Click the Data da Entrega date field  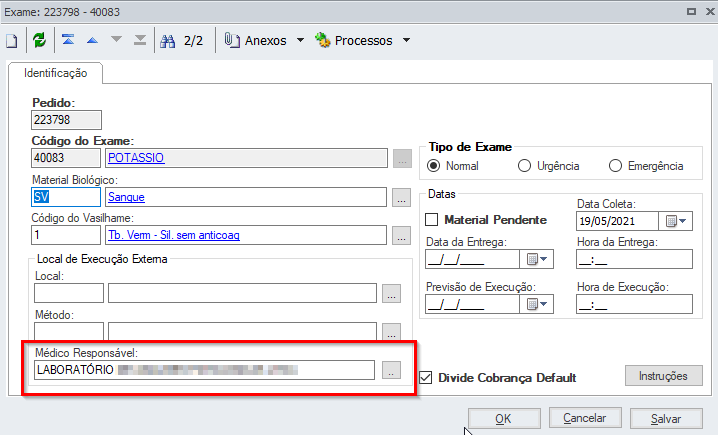pos(472,259)
